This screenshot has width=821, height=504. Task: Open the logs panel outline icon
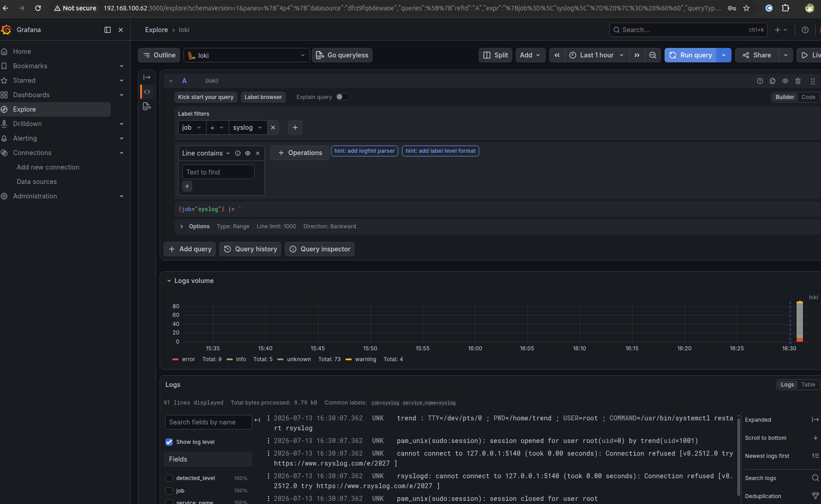147,106
